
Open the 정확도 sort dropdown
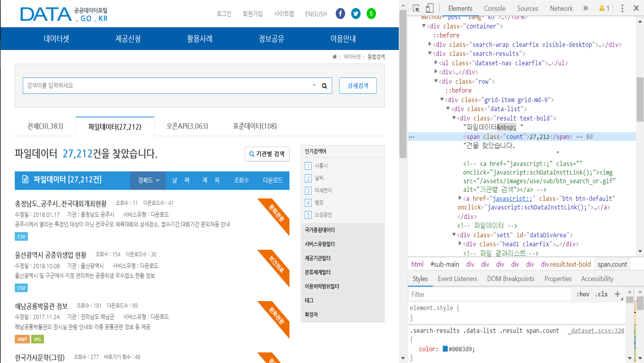point(148,180)
